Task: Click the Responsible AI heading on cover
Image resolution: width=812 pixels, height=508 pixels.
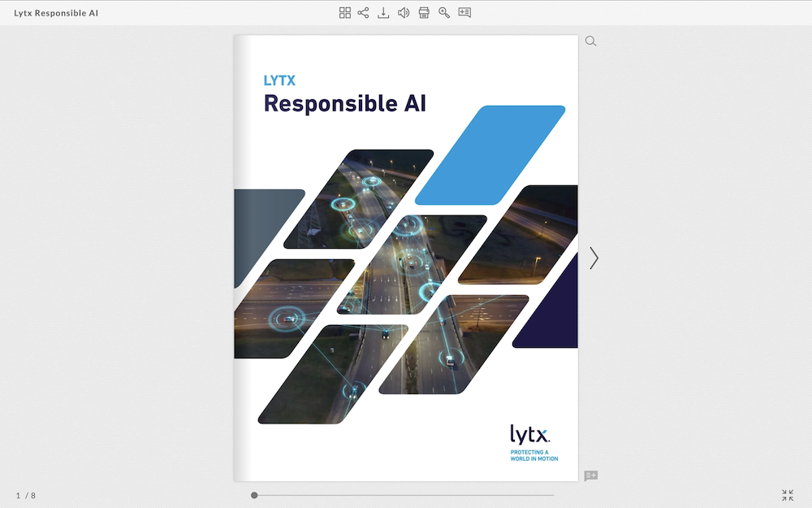Action: point(345,104)
